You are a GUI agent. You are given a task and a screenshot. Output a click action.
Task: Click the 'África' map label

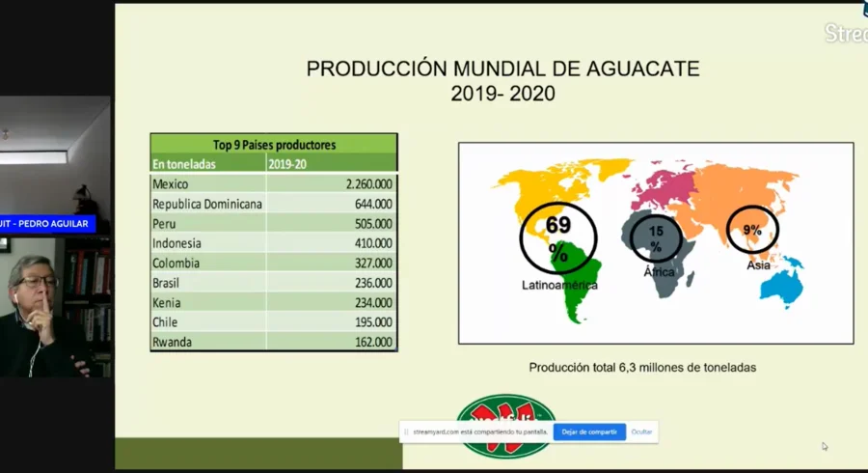pos(659,272)
